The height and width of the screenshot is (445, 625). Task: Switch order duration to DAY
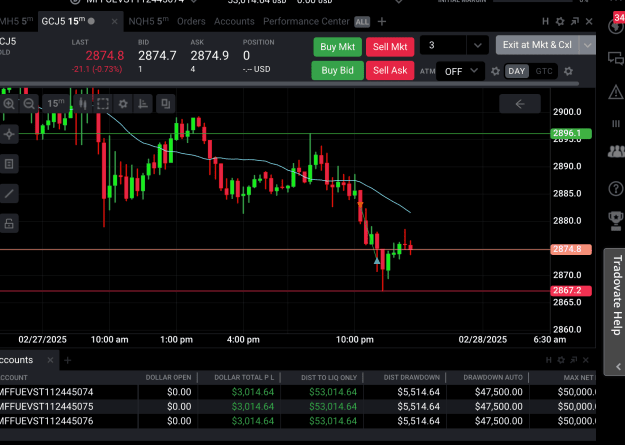click(517, 71)
